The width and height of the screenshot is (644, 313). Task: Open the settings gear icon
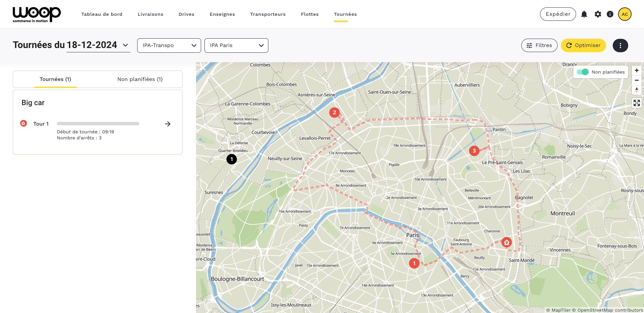(598, 14)
